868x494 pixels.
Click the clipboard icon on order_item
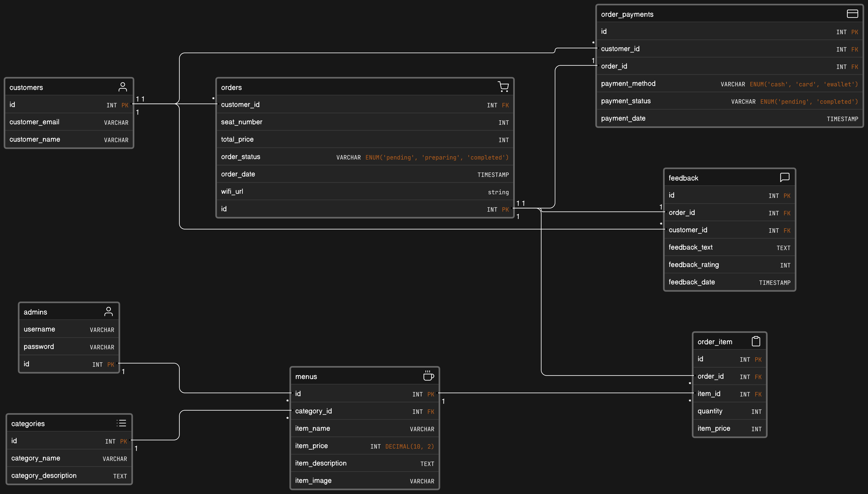coord(756,341)
